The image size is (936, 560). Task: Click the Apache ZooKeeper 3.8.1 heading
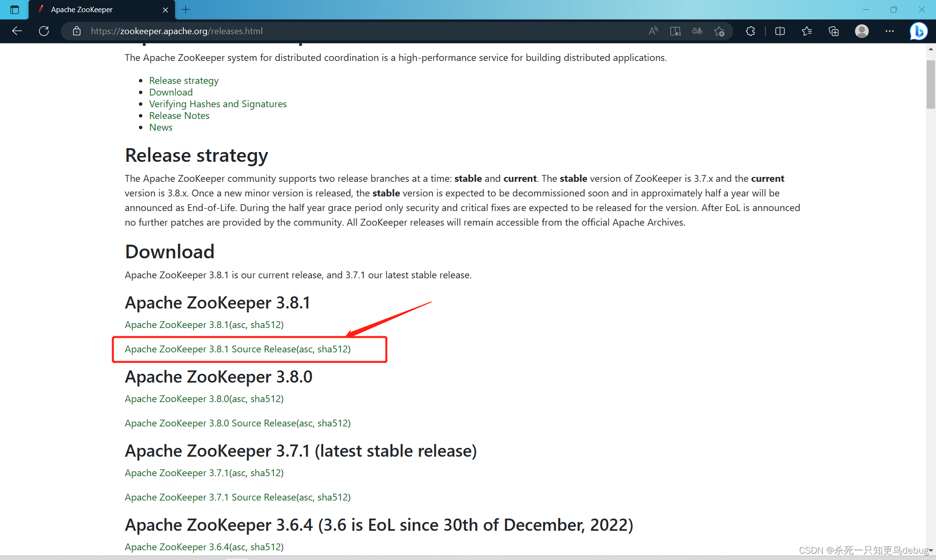coord(217,303)
